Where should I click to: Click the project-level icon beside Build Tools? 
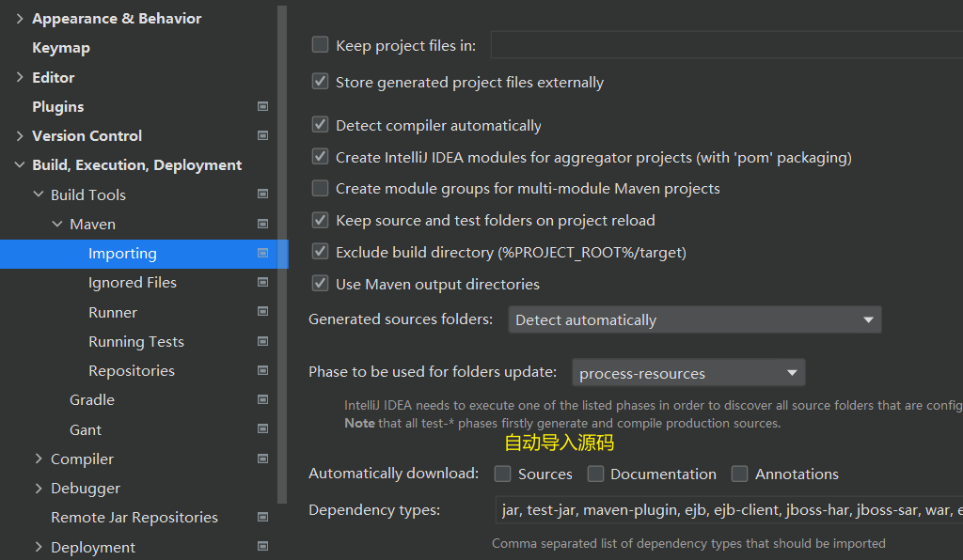click(x=263, y=194)
